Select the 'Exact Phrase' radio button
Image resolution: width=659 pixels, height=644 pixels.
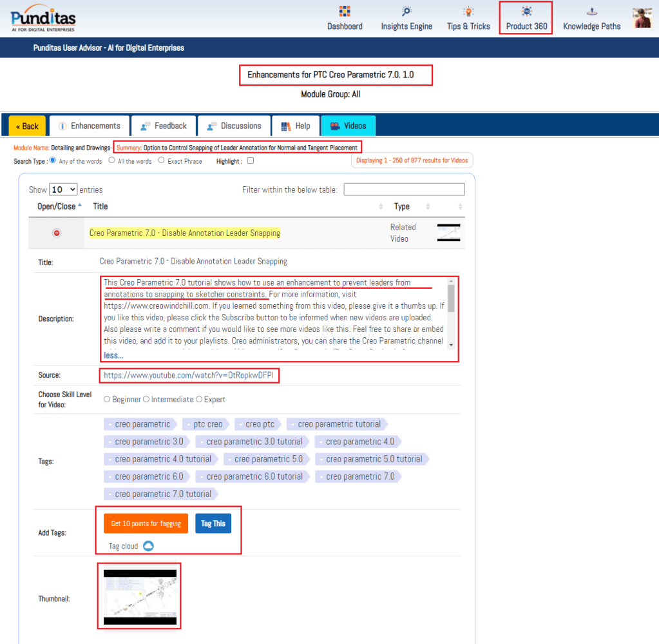[161, 161]
